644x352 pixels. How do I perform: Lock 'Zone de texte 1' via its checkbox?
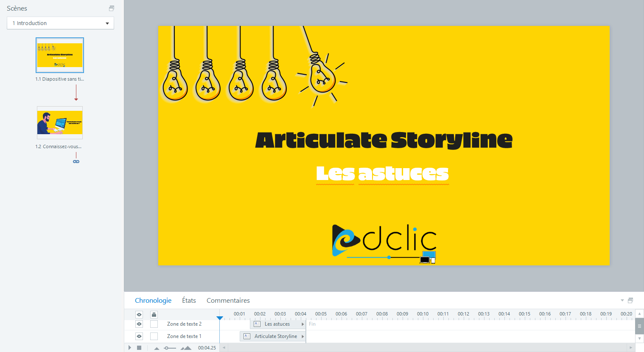pos(154,336)
